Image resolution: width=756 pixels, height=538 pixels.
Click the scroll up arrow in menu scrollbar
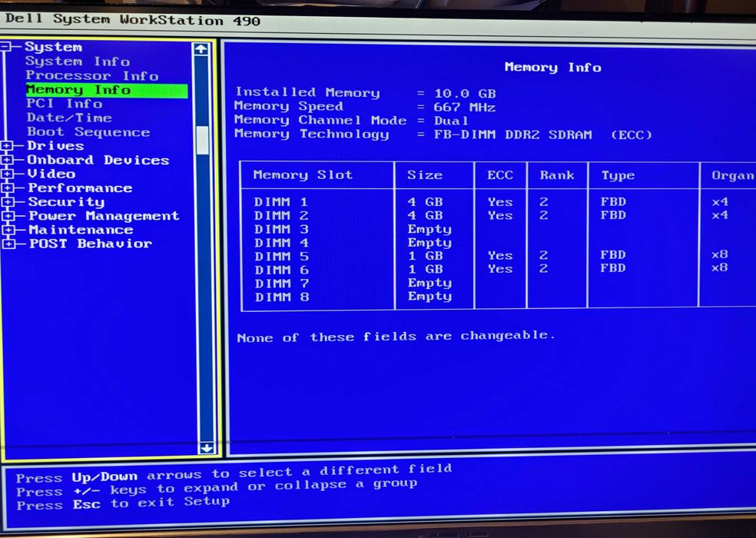(x=201, y=48)
